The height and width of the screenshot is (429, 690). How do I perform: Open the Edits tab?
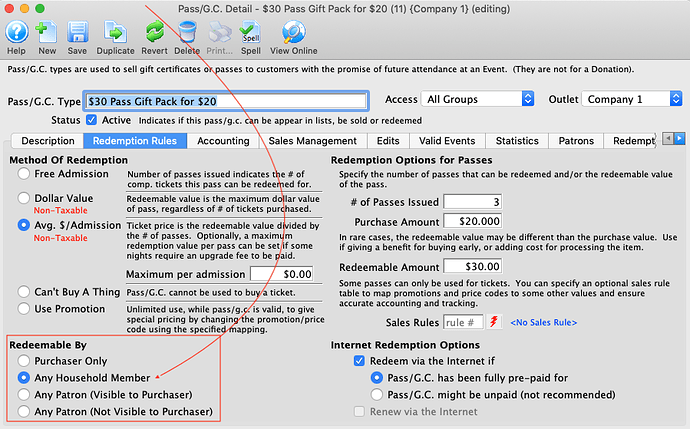(388, 141)
